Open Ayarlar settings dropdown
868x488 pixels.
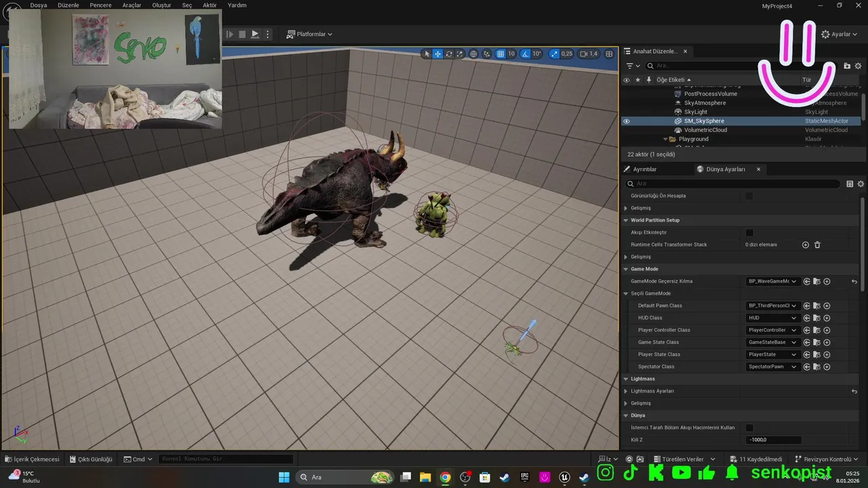click(840, 34)
